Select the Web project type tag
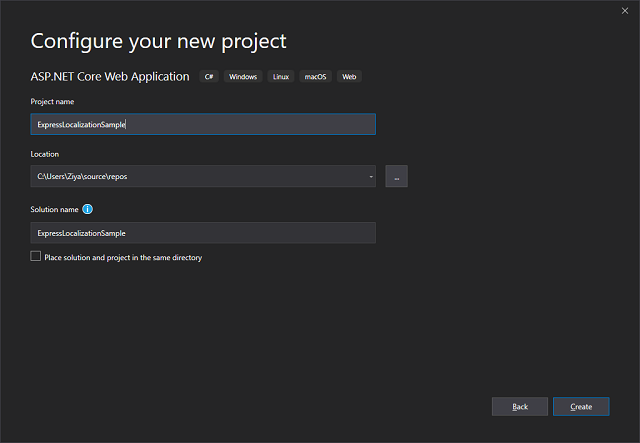640x443 pixels. tap(349, 77)
